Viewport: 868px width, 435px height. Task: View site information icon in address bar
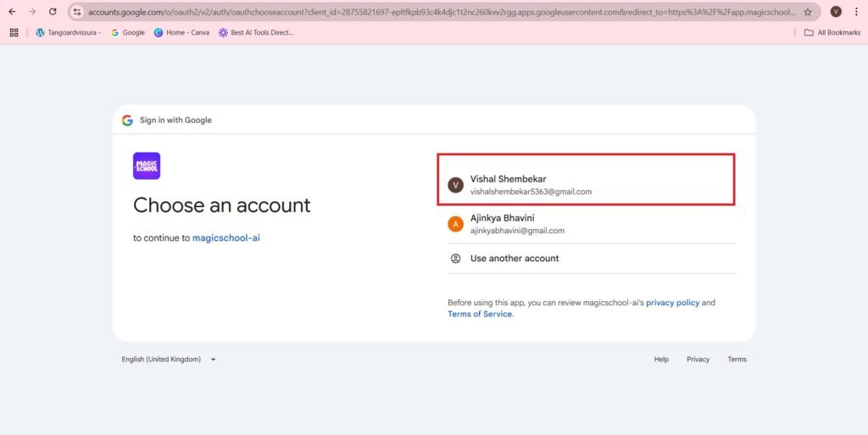click(x=77, y=12)
